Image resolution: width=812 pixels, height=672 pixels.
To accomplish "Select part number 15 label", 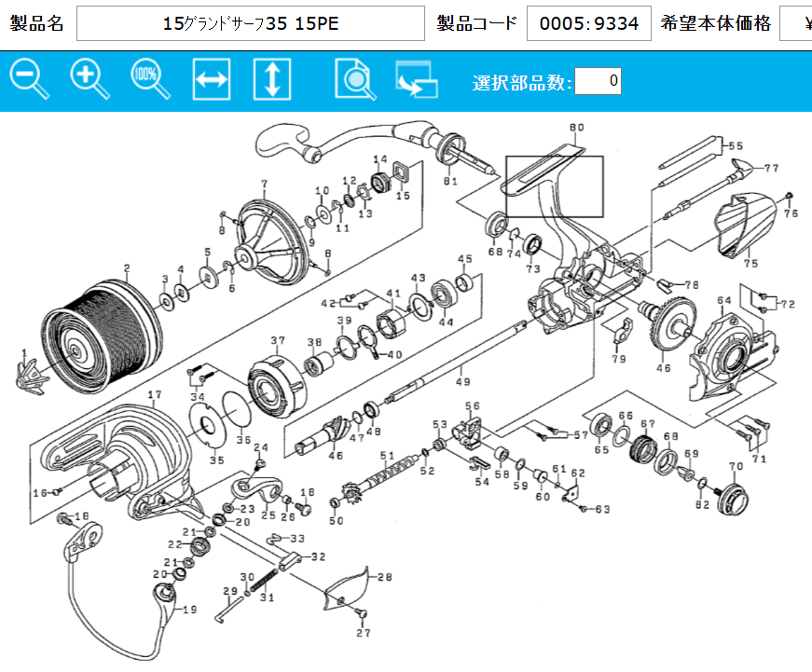I will coord(403,196).
